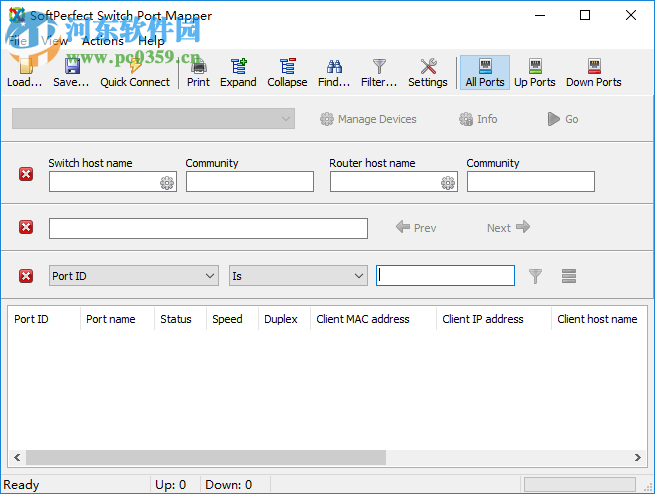
Task: Show All Ports view
Action: [485, 73]
